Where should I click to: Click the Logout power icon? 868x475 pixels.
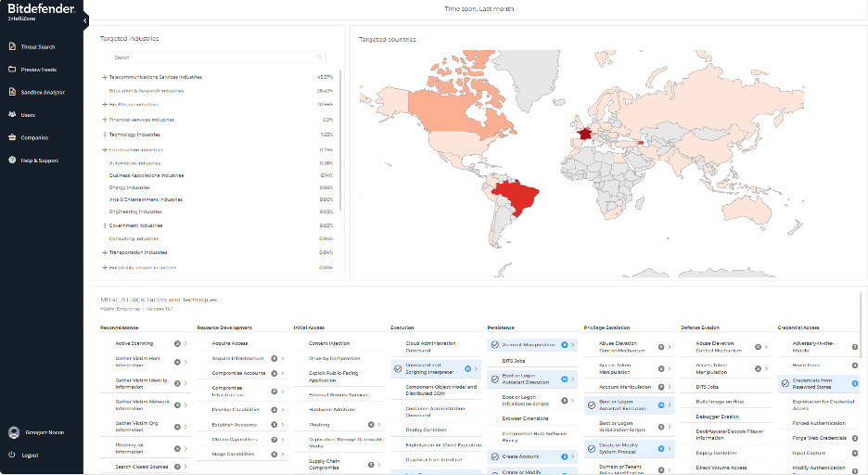coord(12,455)
